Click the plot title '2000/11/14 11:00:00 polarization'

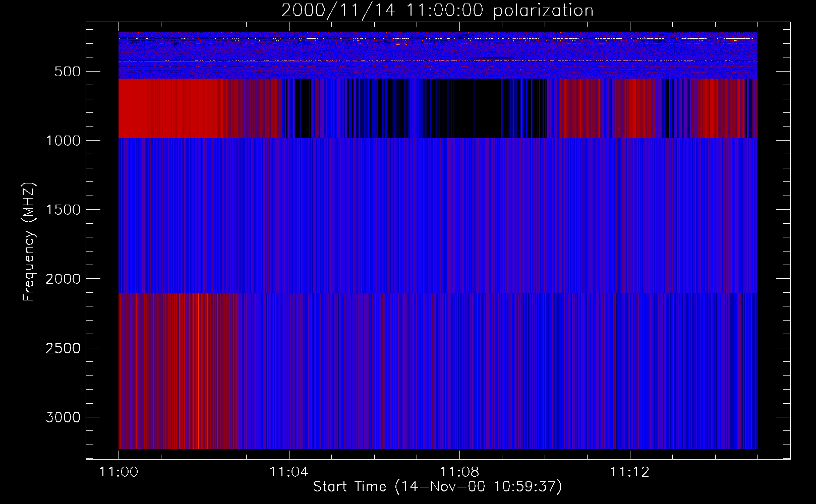(x=437, y=11)
